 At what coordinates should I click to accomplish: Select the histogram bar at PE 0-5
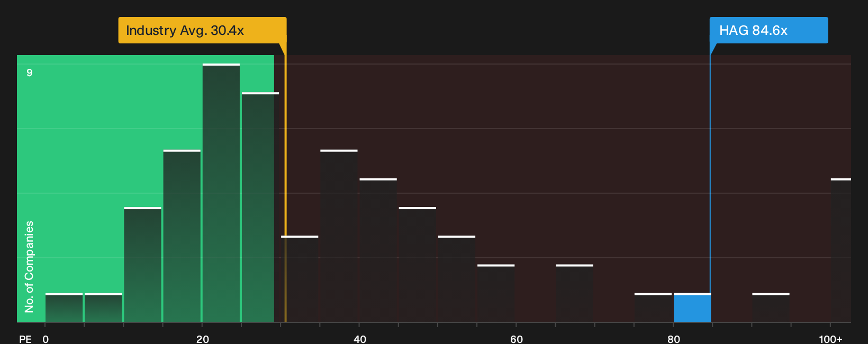(x=64, y=308)
